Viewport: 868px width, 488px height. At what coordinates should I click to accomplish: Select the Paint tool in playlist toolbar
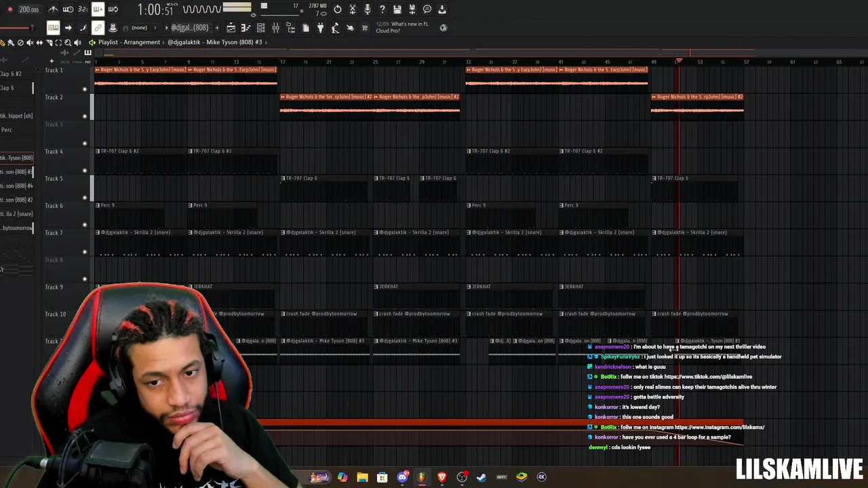pyautogui.click(x=11, y=43)
